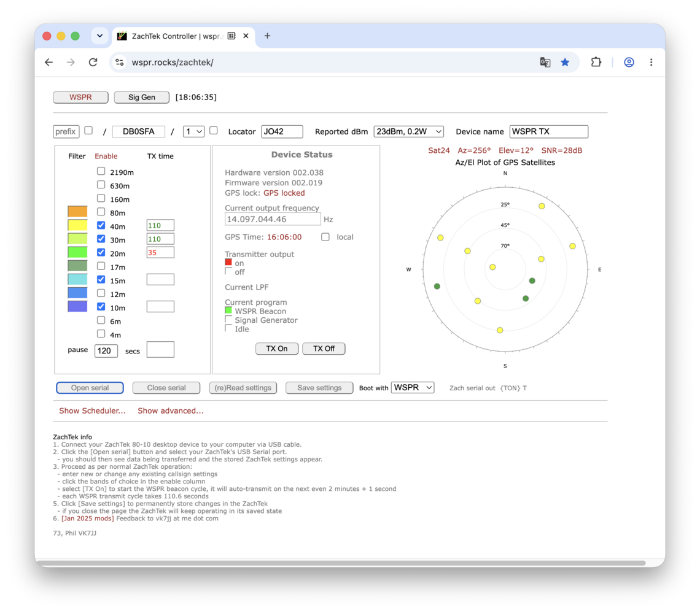The image size is (700, 613).
Task: Open the Show Scheduler link
Action: [92, 411]
